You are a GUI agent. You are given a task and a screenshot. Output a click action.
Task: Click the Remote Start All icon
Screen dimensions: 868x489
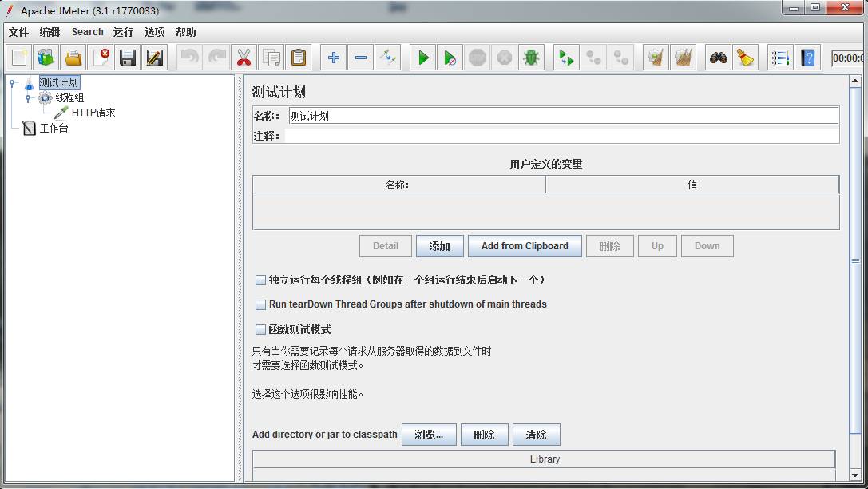(x=566, y=58)
